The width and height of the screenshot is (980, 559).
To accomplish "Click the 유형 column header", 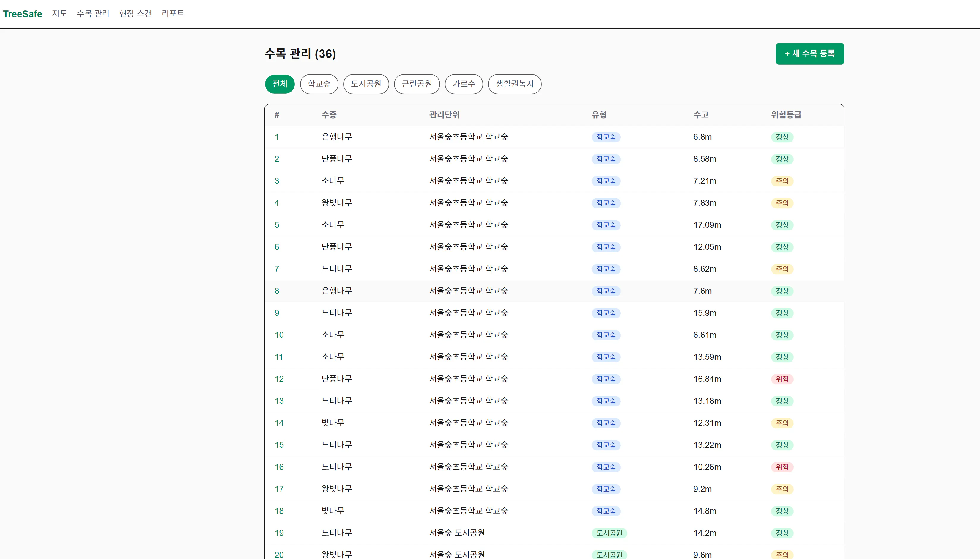I will pyautogui.click(x=599, y=115).
